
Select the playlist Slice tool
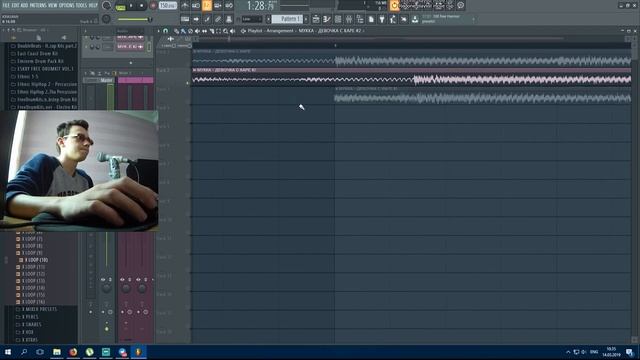(211, 31)
